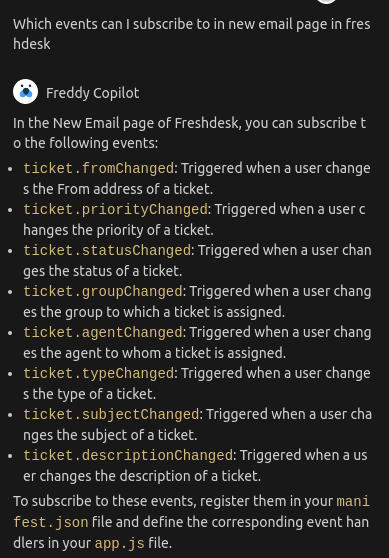Click the "agent to whom" description text

click(x=198, y=343)
